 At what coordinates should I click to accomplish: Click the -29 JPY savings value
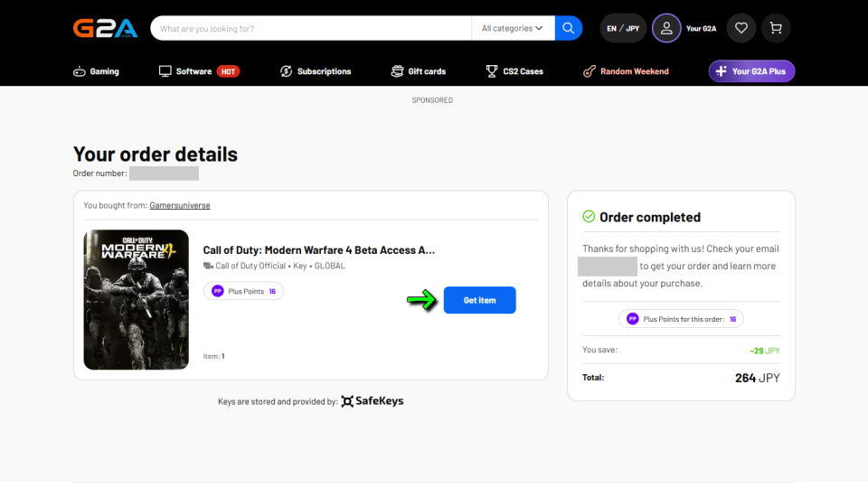pyautogui.click(x=765, y=351)
